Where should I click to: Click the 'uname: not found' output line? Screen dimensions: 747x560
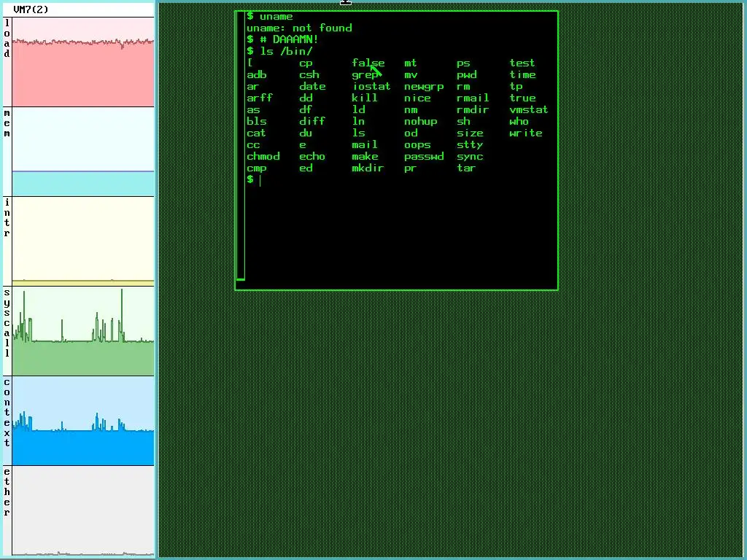point(299,28)
